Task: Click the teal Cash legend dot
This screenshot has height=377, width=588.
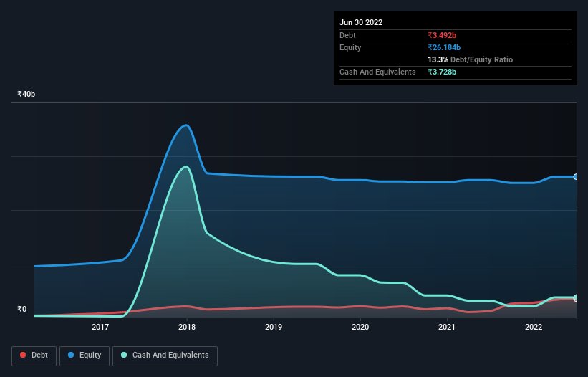Action: point(124,355)
